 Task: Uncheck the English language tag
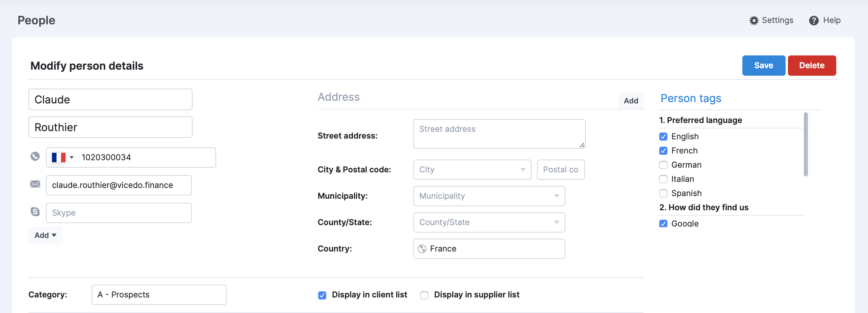pos(663,137)
